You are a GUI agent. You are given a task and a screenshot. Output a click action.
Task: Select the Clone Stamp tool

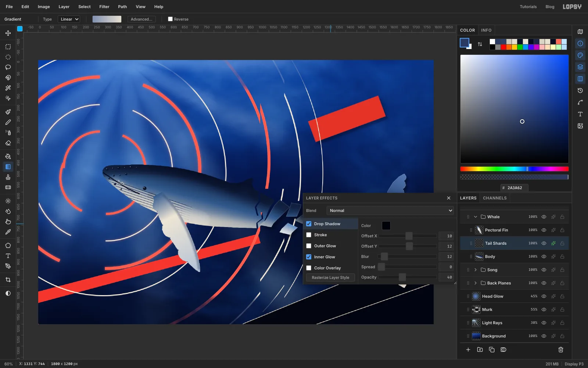[x=8, y=177]
